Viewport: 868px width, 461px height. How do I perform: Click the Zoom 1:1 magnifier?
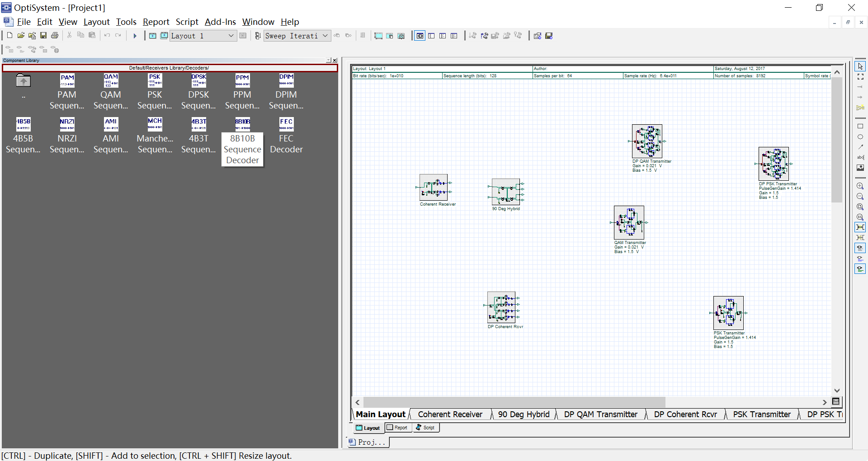(860, 217)
